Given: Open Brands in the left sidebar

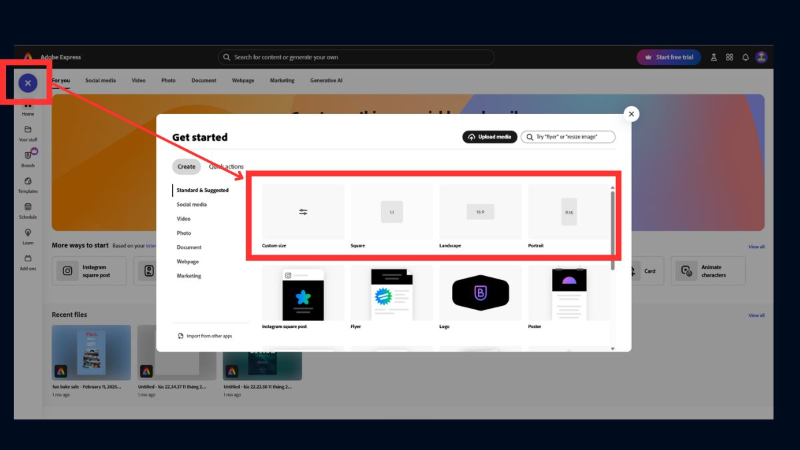Looking at the screenshot, I should click(x=28, y=159).
